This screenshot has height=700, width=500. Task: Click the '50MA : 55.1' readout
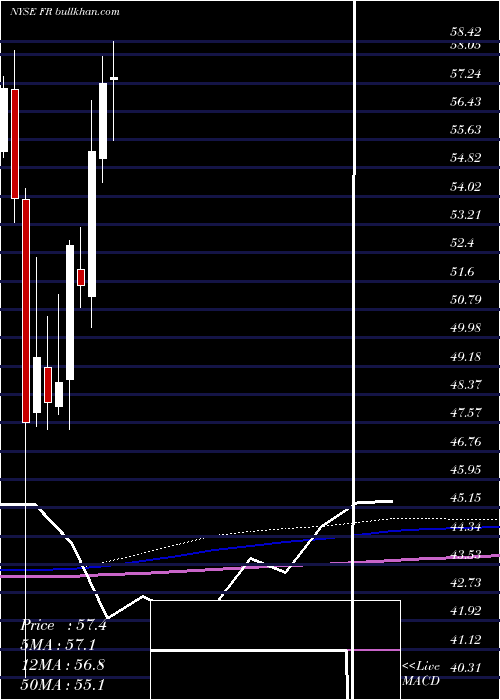coord(62,684)
